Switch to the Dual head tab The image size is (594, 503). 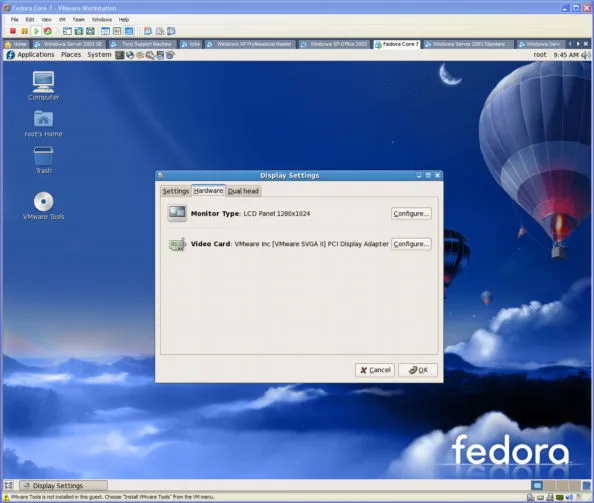pyautogui.click(x=243, y=191)
